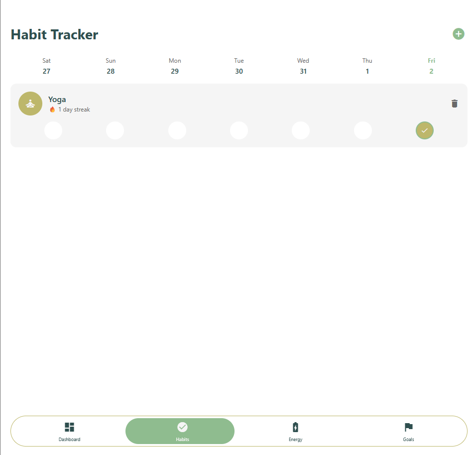The height and width of the screenshot is (455, 476).
Task: Mark Yoga done for Monday
Action: [x=177, y=130]
